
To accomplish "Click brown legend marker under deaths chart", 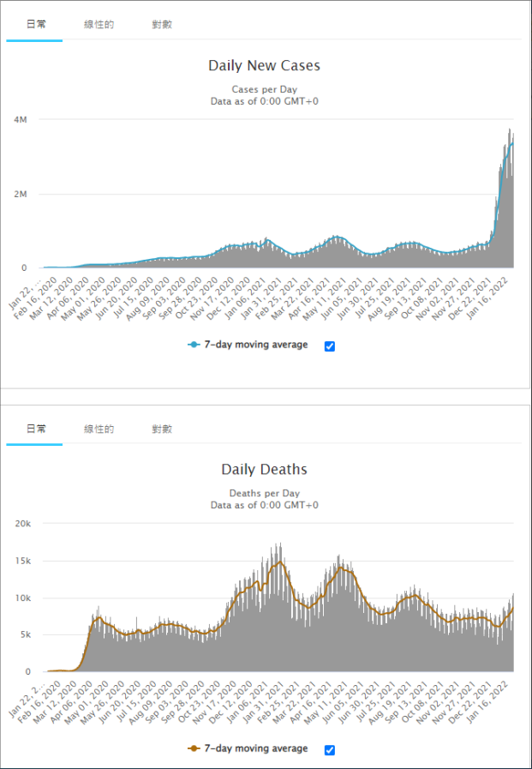I will coord(194,748).
